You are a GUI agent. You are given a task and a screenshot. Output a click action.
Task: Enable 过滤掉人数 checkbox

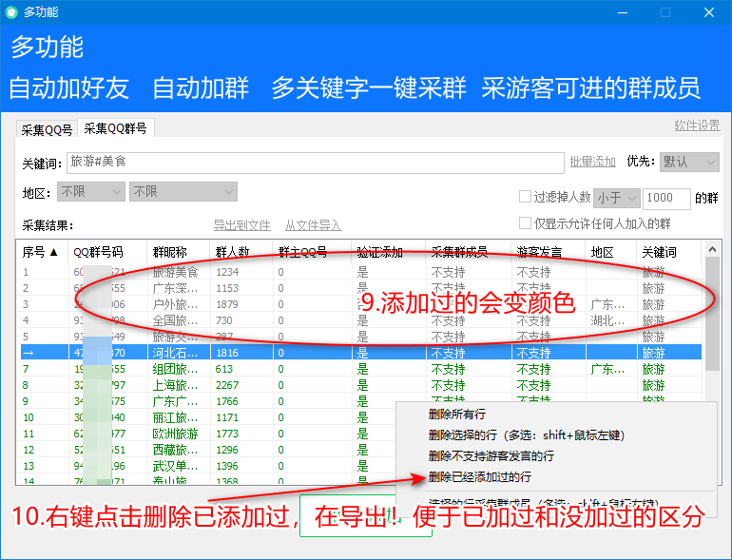click(525, 198)
